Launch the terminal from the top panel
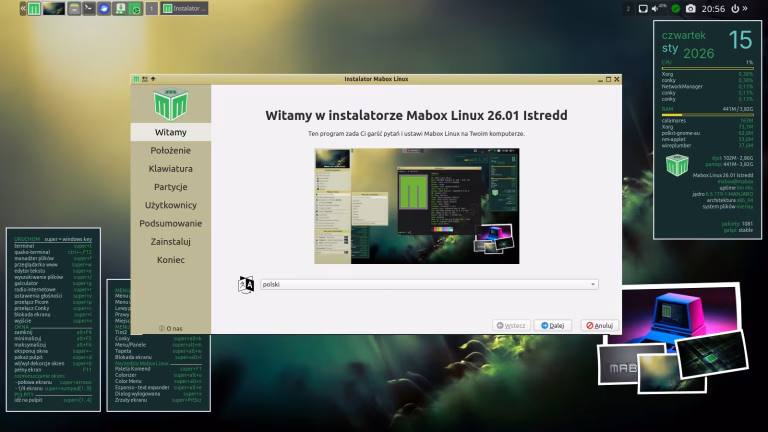768x432 pixels. (89, 8)
